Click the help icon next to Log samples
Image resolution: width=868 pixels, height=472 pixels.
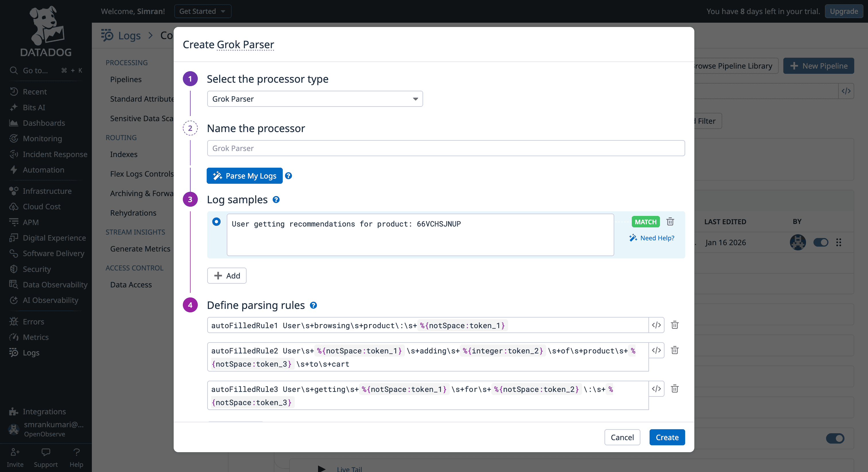pyautogui.click(x=276, y=200)
